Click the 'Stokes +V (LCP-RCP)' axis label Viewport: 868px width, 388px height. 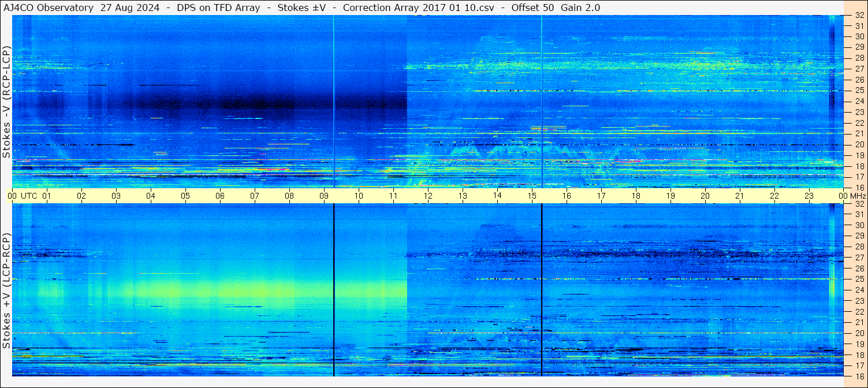tap(6, 291)
